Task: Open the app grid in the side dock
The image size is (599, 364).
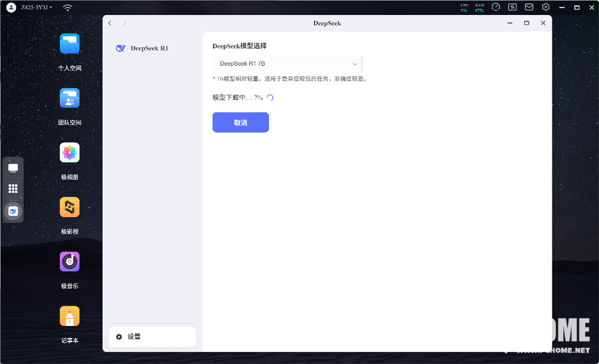Action: 13,188
